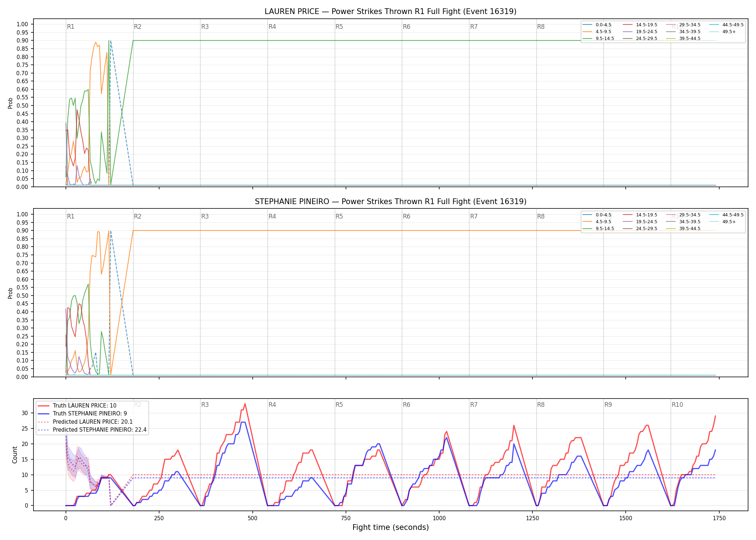Click round marker R5 in Lauren Price chart
The width and height of the screenshot is (756, 540).
tap(339, 27)
